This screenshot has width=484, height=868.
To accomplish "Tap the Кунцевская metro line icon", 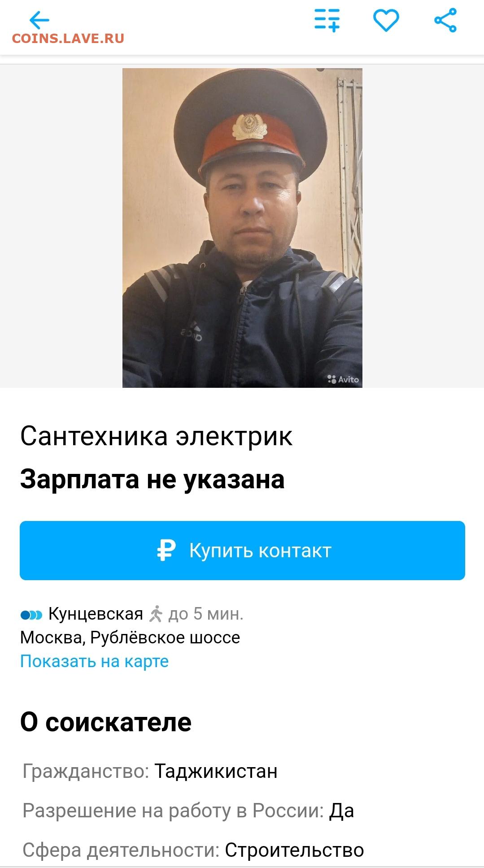I will coord(31,615).
